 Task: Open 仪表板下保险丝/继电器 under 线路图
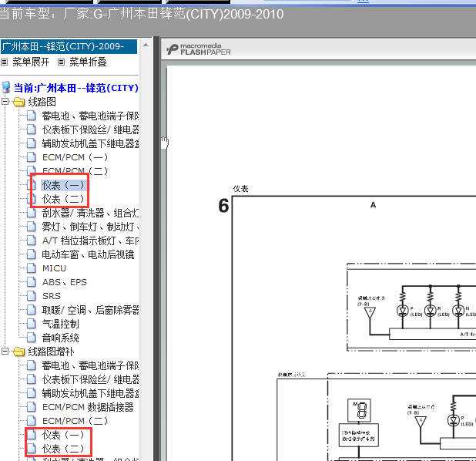tap(90, 130)
